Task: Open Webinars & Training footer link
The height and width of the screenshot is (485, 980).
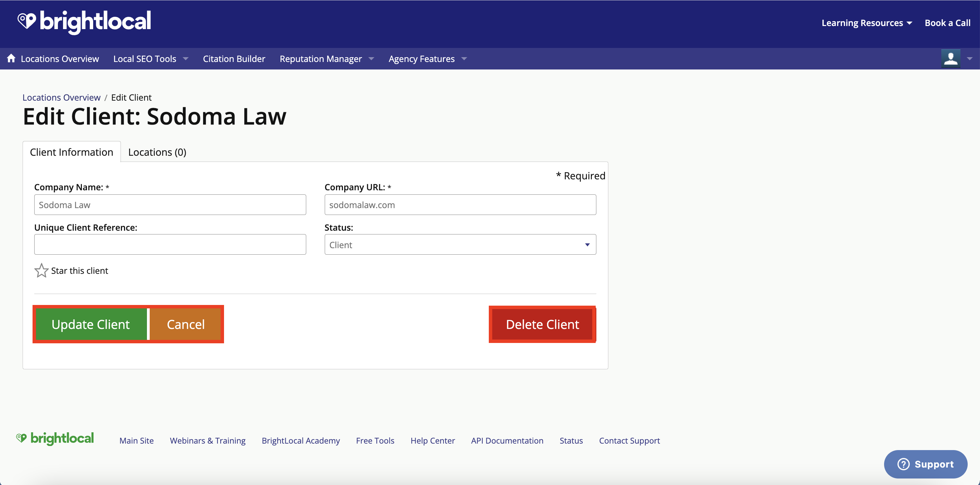Action: tap(208, 441)
